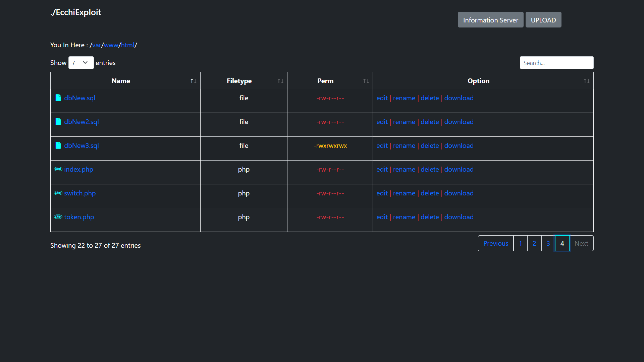Click the PHP icon beside token.php
The height and width of the screenshot is (362, 644).
[x=58, y=217]
